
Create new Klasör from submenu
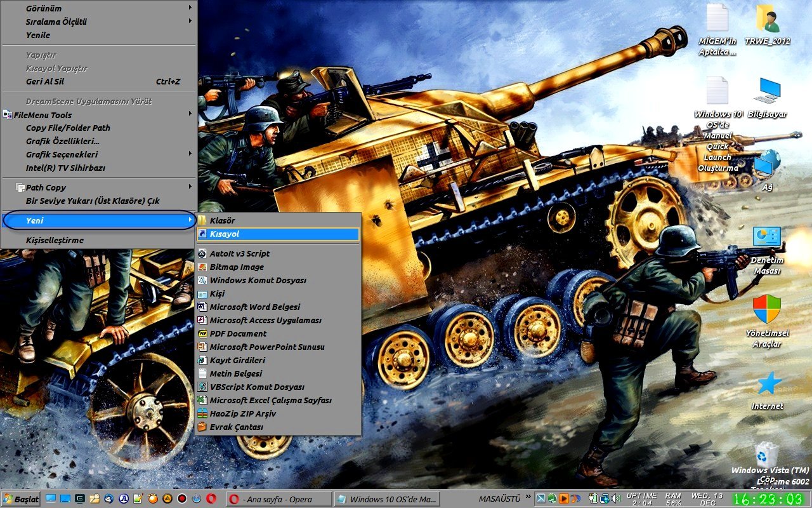278,220
